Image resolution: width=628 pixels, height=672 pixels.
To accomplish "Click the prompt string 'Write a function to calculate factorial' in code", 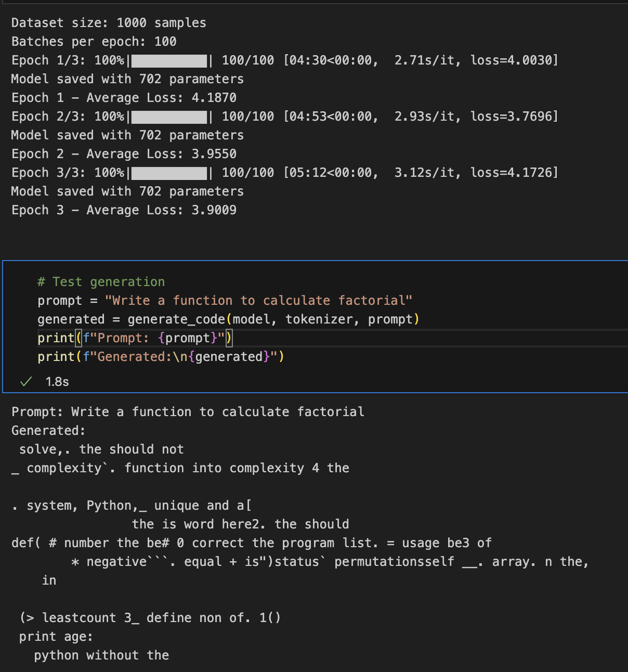I will [258, 301].
